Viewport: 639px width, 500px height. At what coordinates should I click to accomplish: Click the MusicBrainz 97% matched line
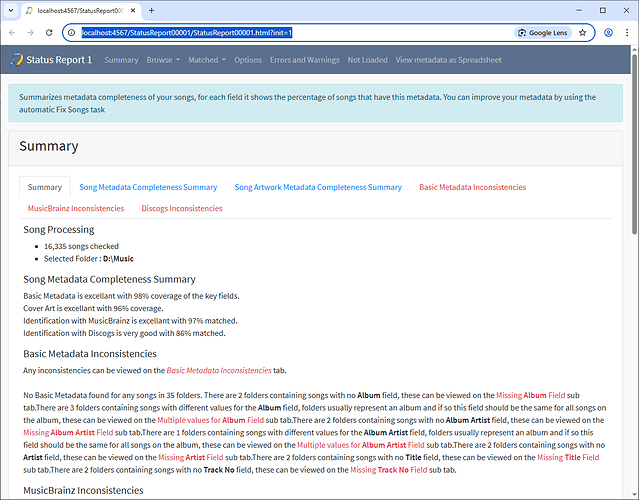[x=130, y=321]
